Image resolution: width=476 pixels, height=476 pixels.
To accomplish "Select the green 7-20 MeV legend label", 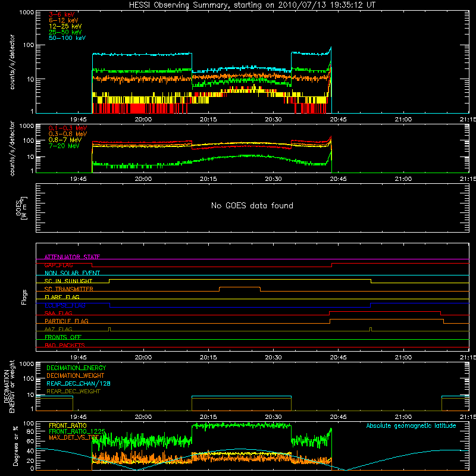I will 64,146.
